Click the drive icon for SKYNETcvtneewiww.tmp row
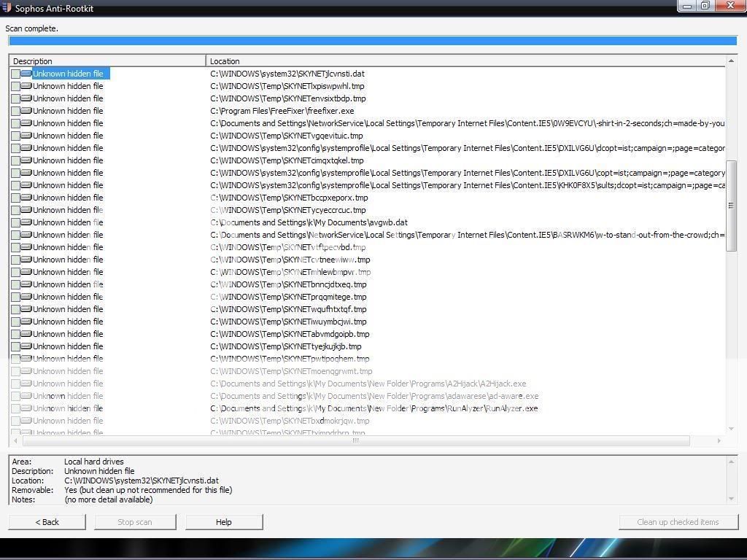The width and height of the screenshot is (747, 560). pos(26,259)
